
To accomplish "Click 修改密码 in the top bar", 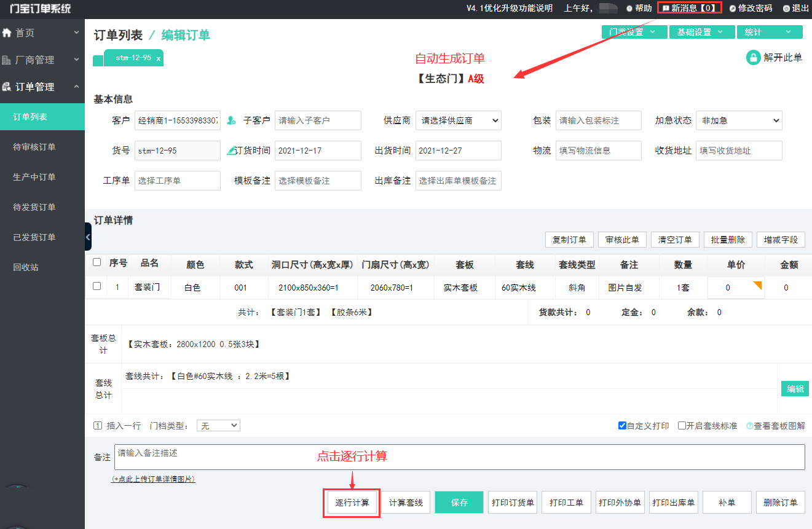I will point(751,8).
